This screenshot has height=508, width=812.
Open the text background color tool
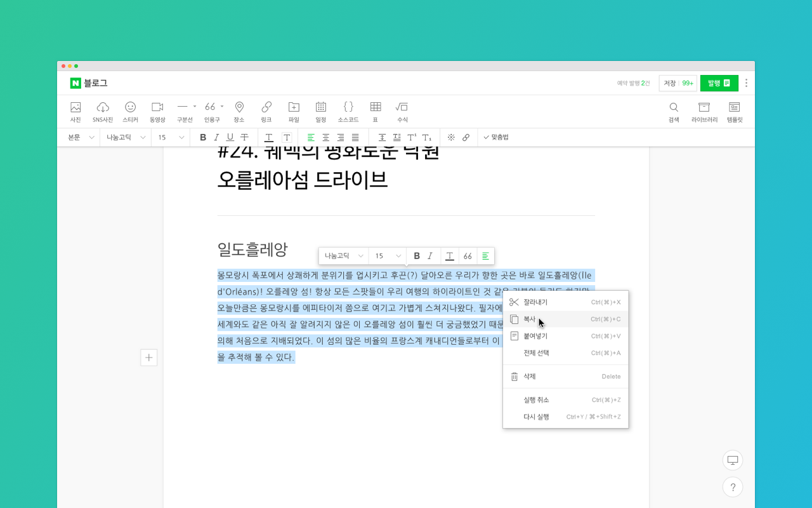click(x=287, y=137)
